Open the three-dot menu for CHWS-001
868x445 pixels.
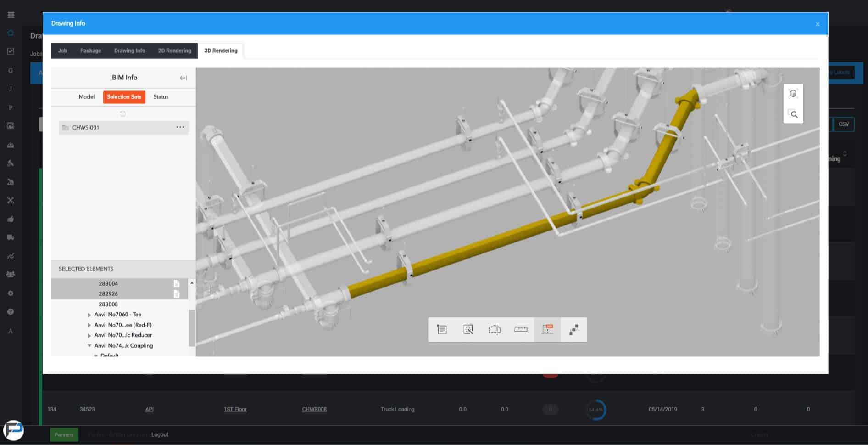pos(180,127)
